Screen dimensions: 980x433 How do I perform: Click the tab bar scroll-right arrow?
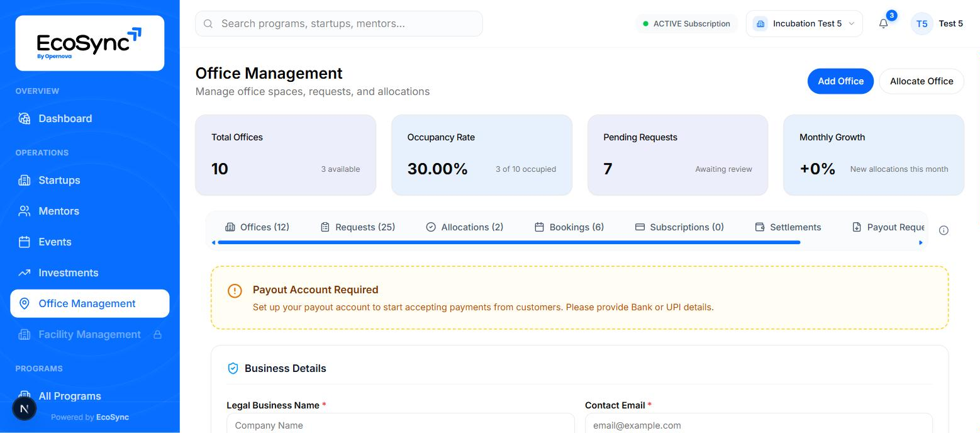pyautogui.click(x=921, y=242)
